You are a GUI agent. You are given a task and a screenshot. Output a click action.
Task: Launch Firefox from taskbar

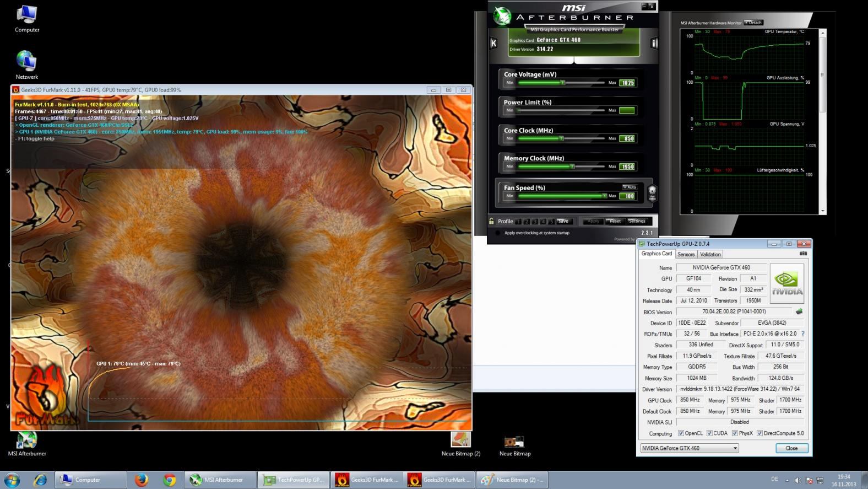pos(141,480)
